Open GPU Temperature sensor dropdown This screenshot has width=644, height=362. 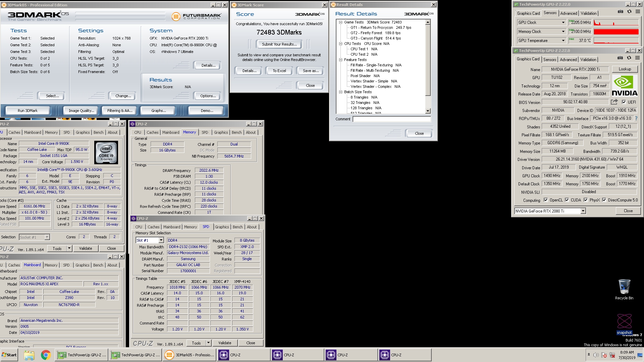tap(563, 41)
